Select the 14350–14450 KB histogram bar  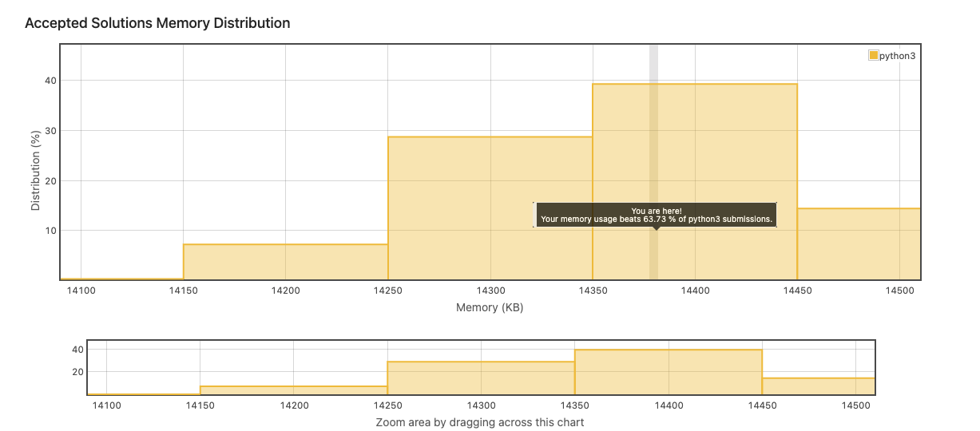coord(695,182)
